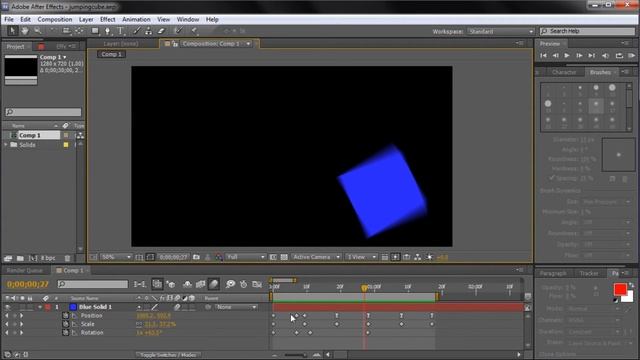Toggle the Position stopwatch
Screen dimensions: 640x360
click(66, 316)
